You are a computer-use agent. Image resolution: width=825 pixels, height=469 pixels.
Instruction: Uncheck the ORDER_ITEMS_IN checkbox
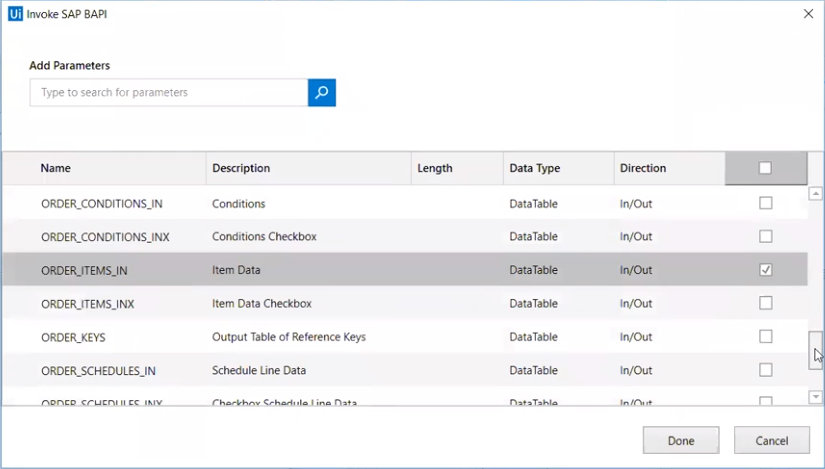coord(766,270)
